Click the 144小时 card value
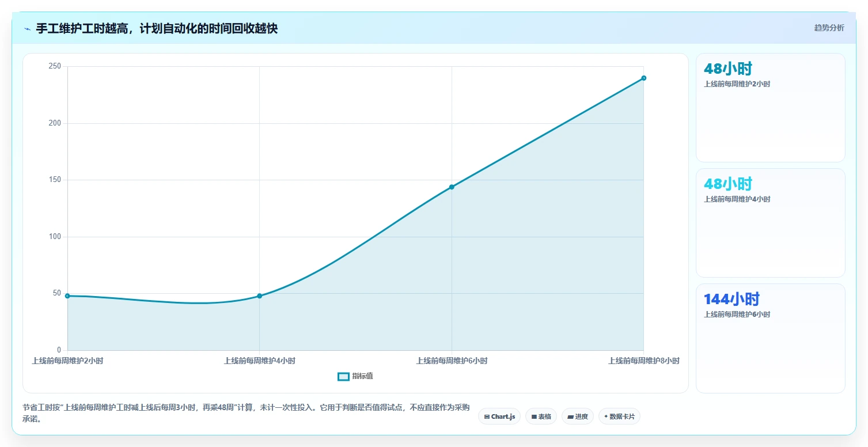Screen dimensions: 868x447 pos(731,299)
